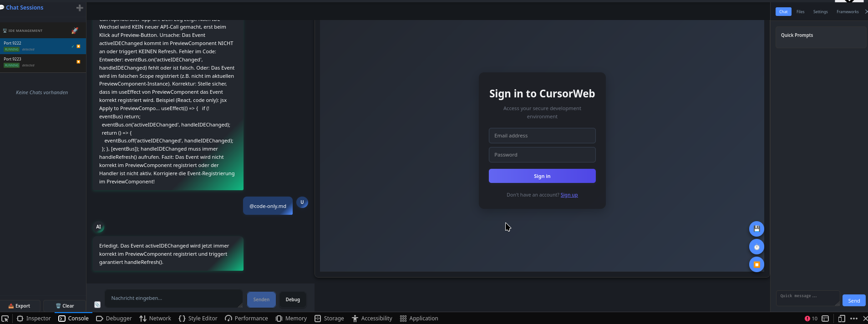Focus the Password field
This screenshot has width=868, height=324.
542,155
